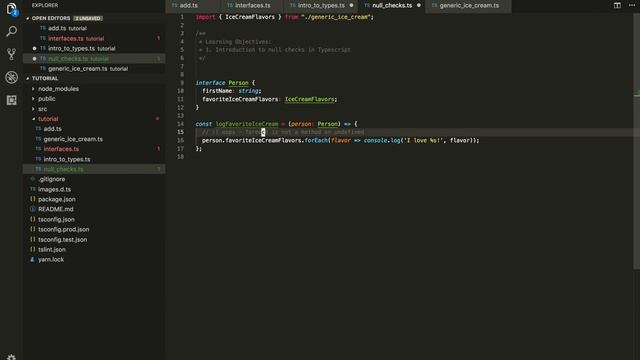The image size is (640, 360).
Task: Click line number 16 in gutter
Action: 180,140
